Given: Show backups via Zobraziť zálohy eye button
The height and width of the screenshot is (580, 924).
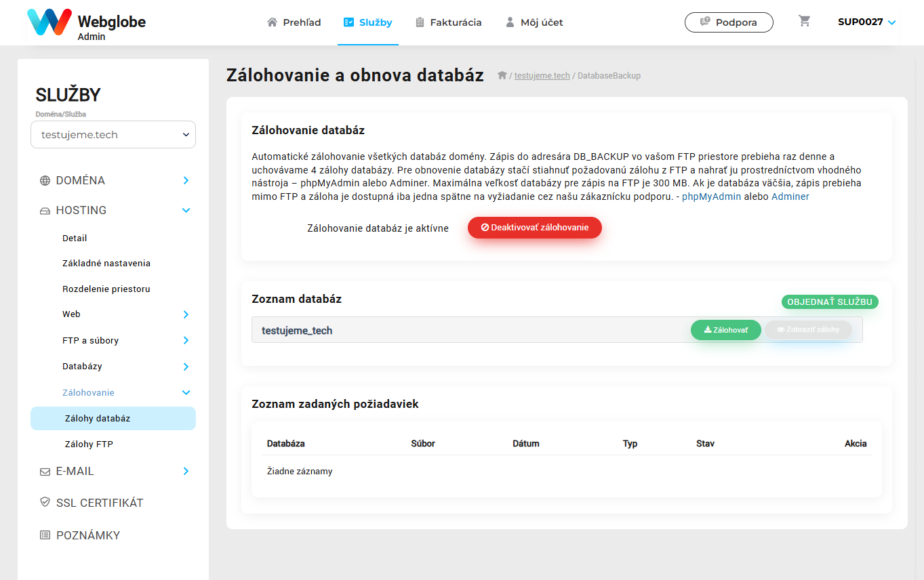Looking at the screenshot, I should tap(808, 330).
